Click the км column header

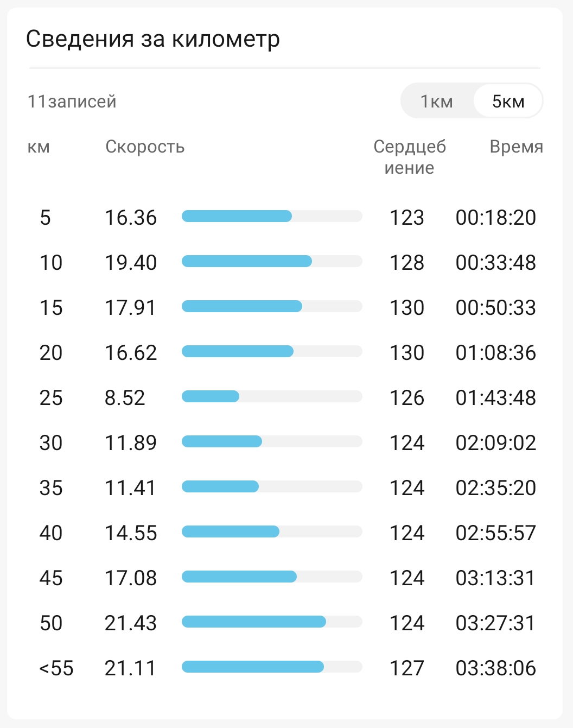tap(39, 147)
